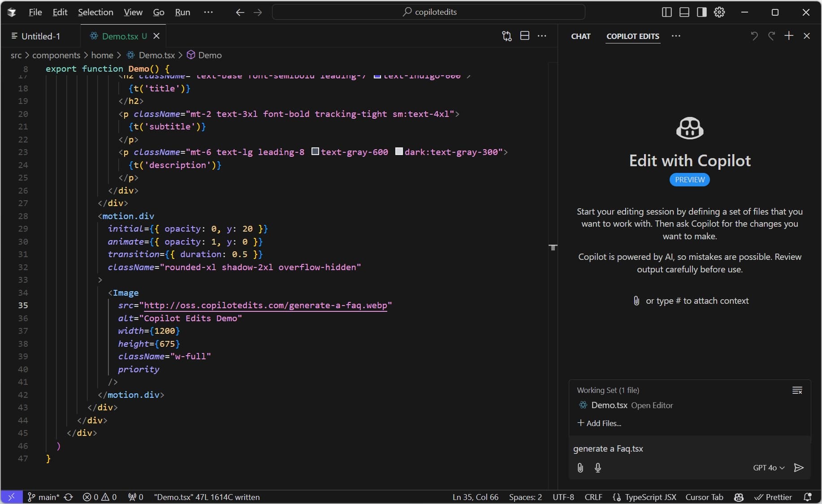Click the redo arrow in Copilot Edits panel

coord(772,36)
